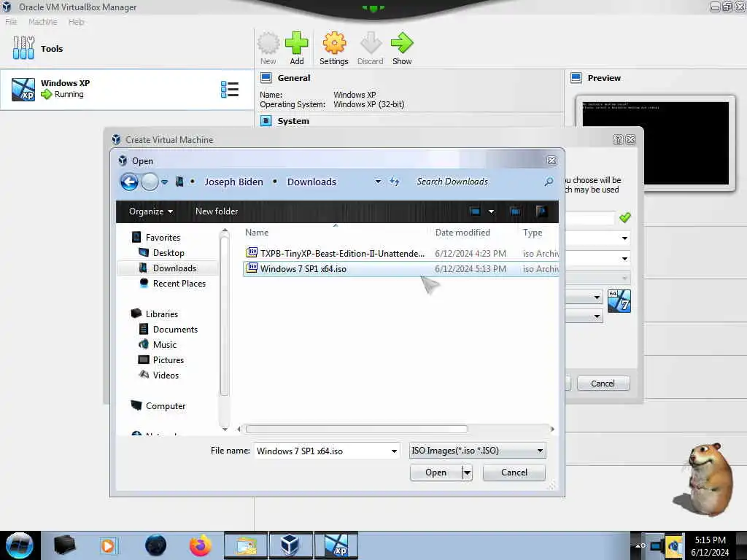Click the Start orb on the taskbar
The width and height of the screenshot is (747, 560).
point(20,545)
